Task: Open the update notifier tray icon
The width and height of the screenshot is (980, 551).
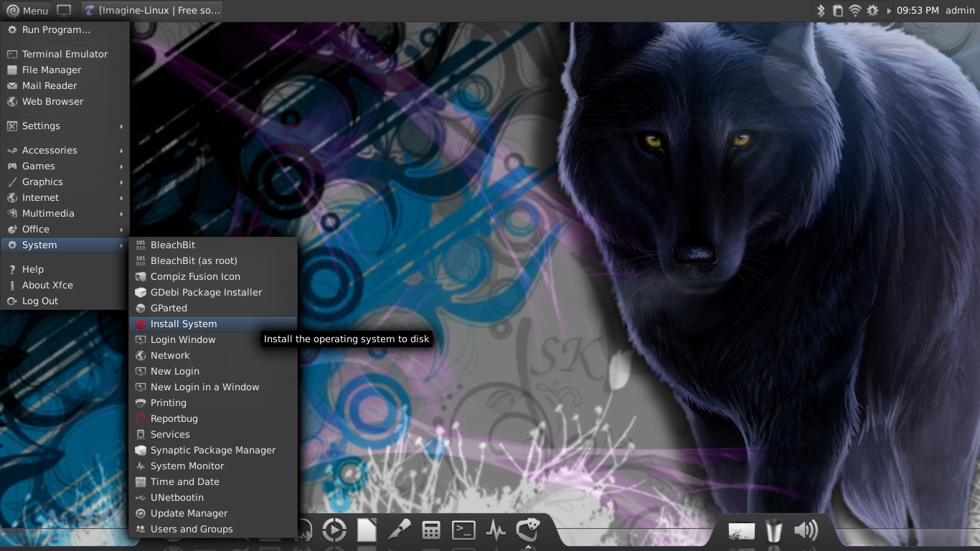Action: 872,11
